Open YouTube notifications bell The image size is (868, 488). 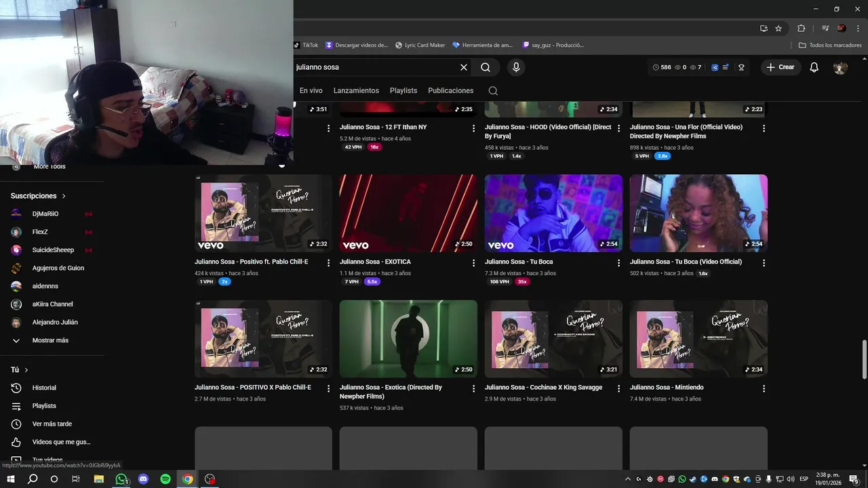tap(814, 67)
